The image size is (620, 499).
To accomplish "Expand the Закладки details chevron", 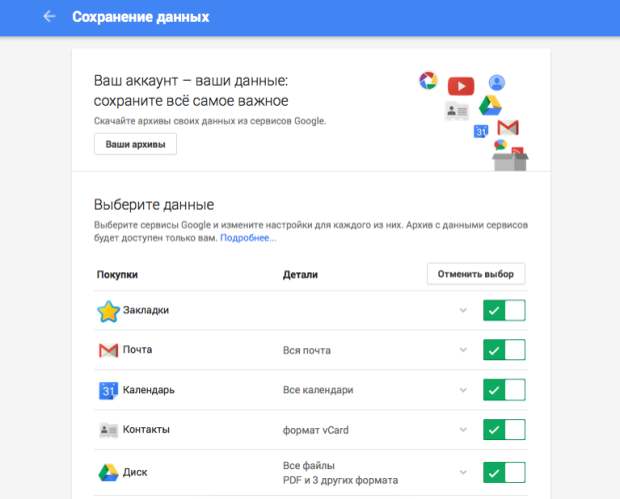I will click(x=463, y=310).
